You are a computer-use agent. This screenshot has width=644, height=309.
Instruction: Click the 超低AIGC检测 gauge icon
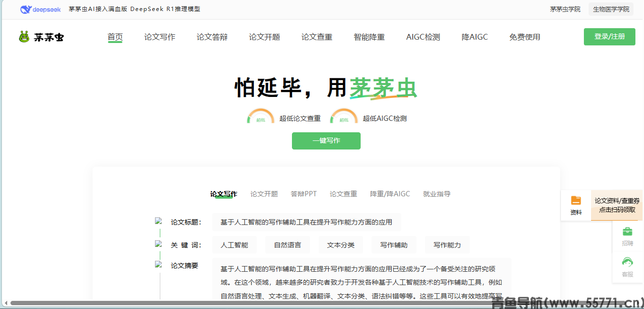344,116
